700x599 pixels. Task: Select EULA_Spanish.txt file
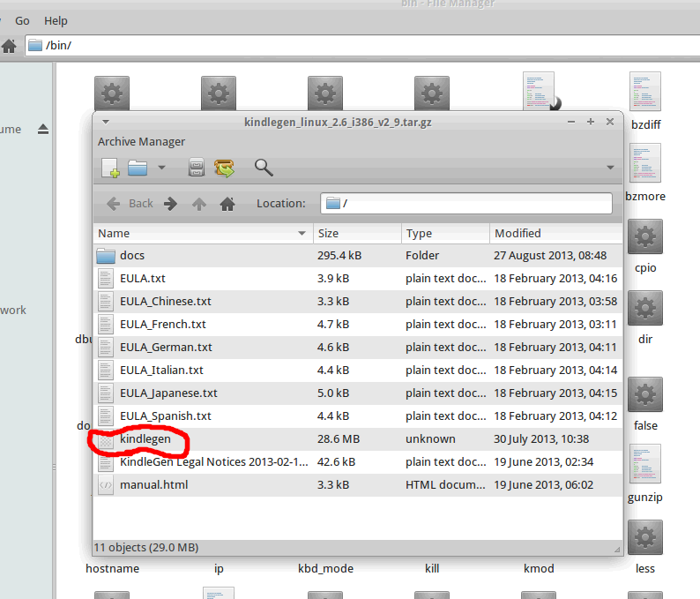(x=358, y=416)
